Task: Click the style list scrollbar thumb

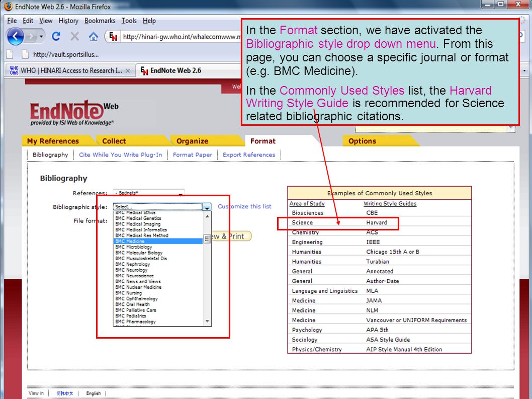Action: point(207,239)
